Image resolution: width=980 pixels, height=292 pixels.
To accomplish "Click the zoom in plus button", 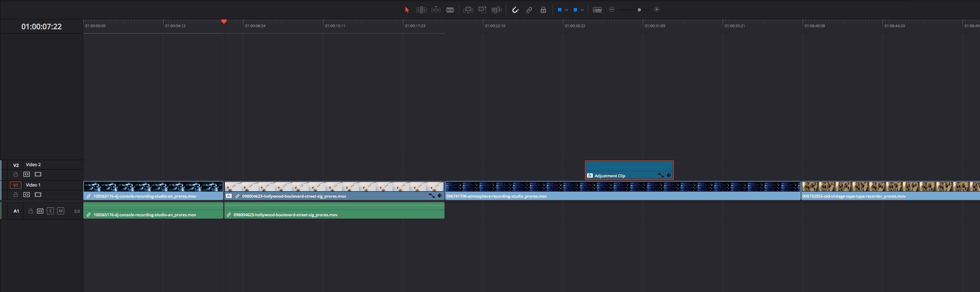I will (x=657, y=10).
